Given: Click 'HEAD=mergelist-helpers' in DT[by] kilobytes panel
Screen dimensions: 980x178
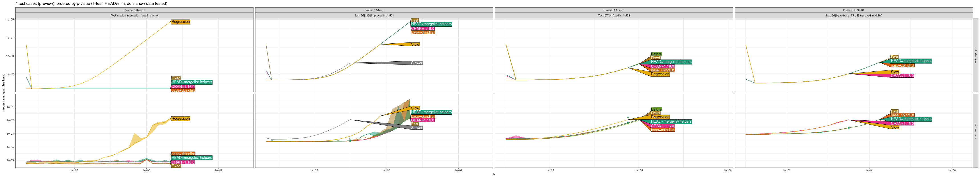Looking at the screenshot, I should (x=671, y=62).
